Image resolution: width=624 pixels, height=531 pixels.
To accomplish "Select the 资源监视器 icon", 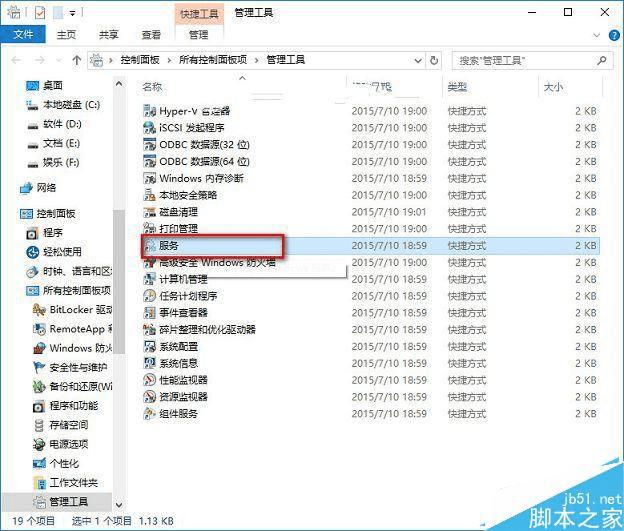I will [149, 396].
